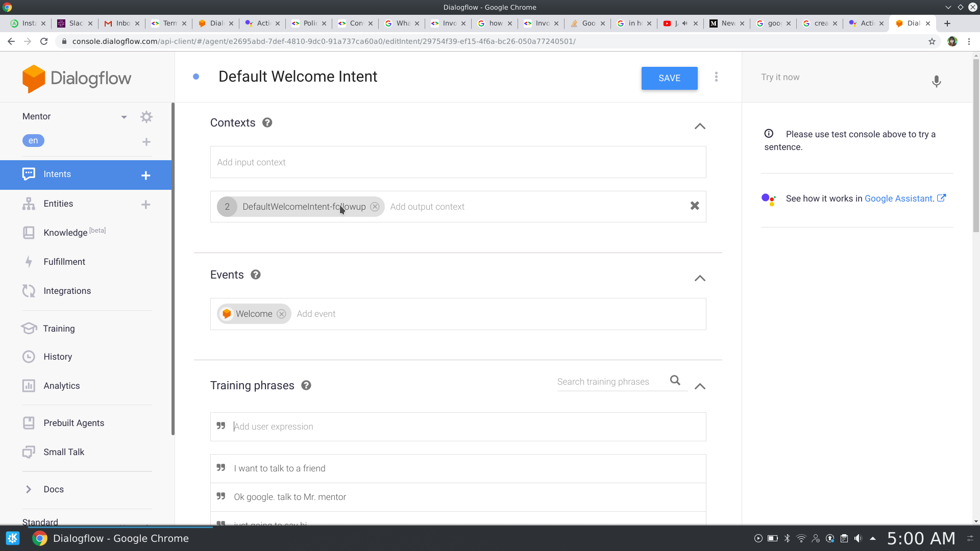Open the Entities section
980x551 pixels.
point(58,204)
